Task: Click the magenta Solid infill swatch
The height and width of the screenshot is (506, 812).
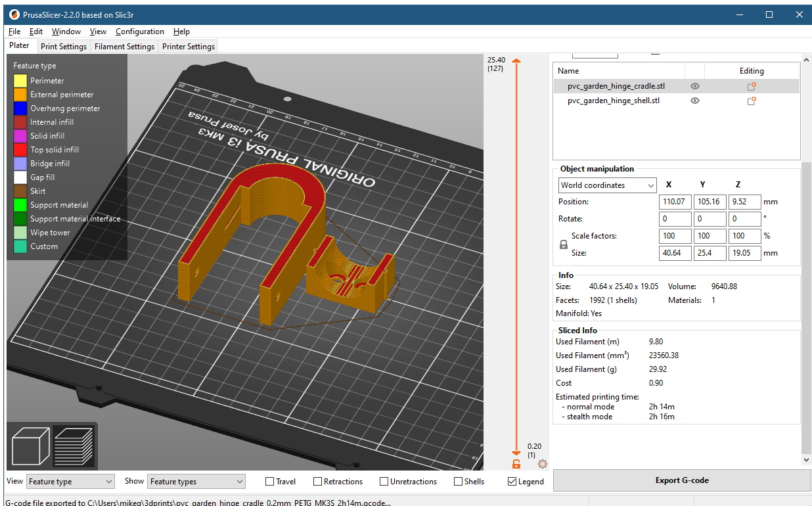Action: tap(20, 136)
